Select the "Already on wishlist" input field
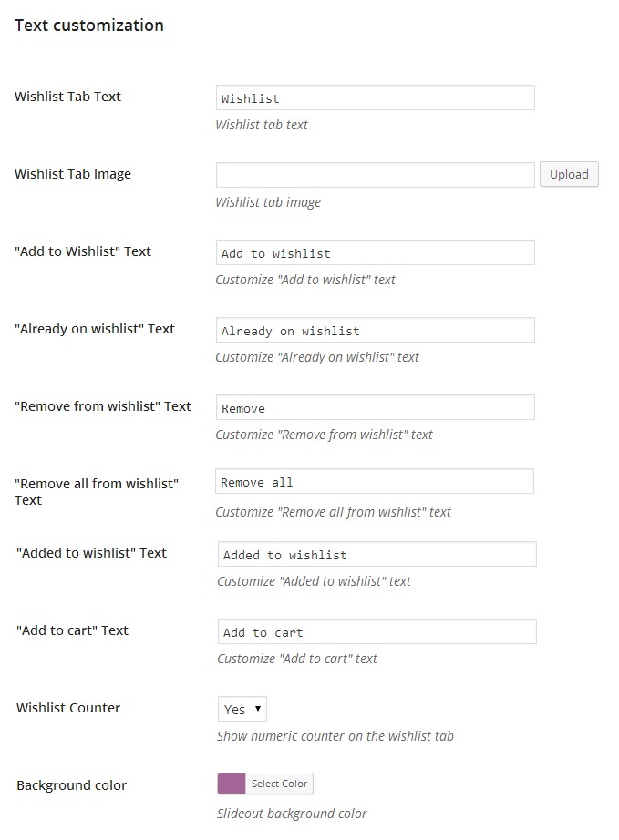Screen dimensions: 619x840 point(375,331)
